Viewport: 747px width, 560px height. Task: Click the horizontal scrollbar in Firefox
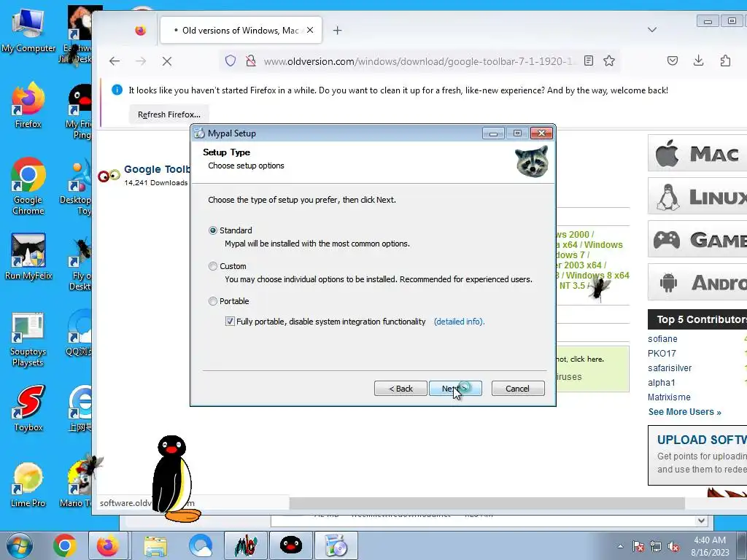point(487,503)
